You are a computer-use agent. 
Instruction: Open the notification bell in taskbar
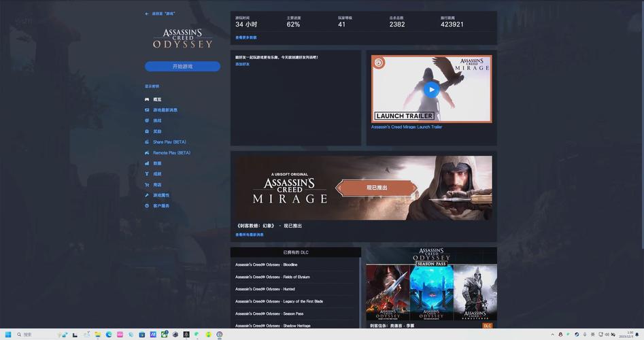pyautogui.click(x=637, y=335)
